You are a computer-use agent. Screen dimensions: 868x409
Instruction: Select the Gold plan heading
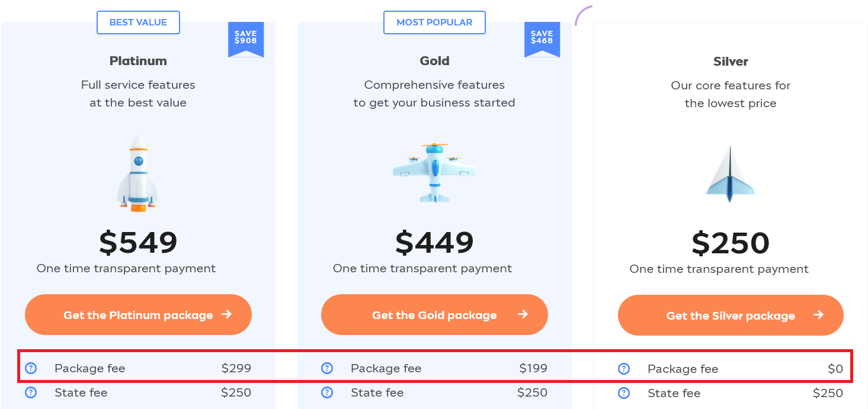point(434,61)
